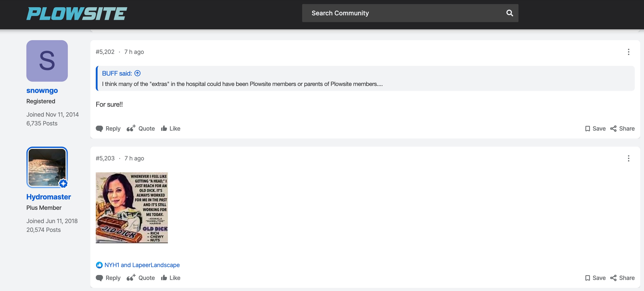Click the 'For sure!!' message text
644x291 pixels.
[109, 104]
